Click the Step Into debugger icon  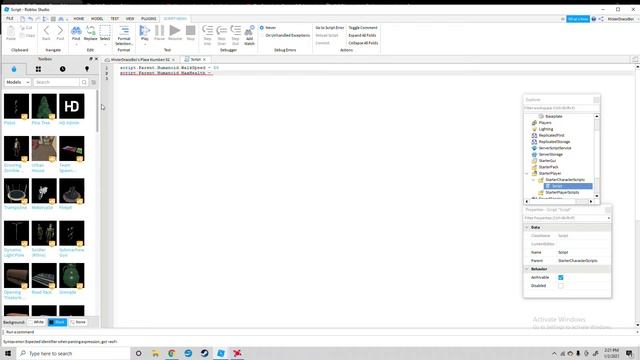coord(207,30)
